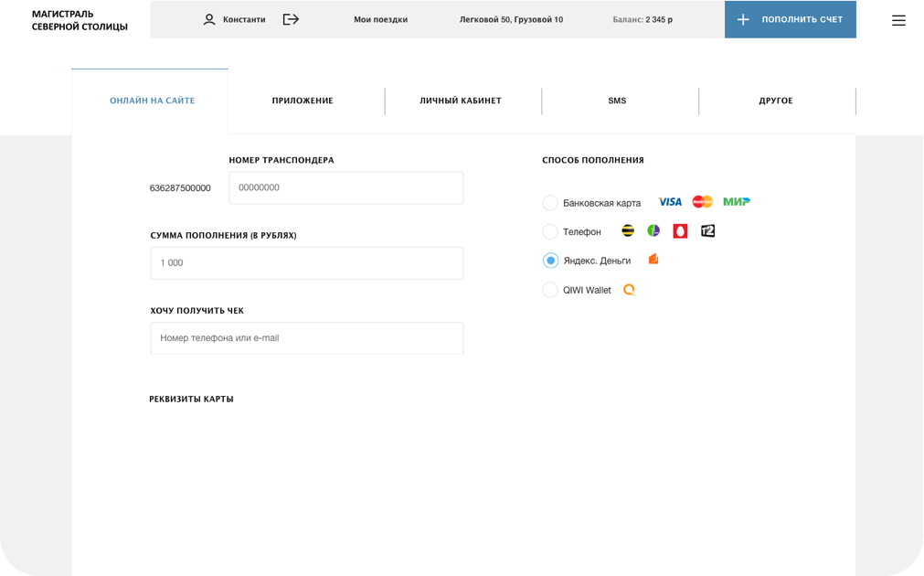
Task: Click the red MTS operator icon
Action: tap(680, 231)
